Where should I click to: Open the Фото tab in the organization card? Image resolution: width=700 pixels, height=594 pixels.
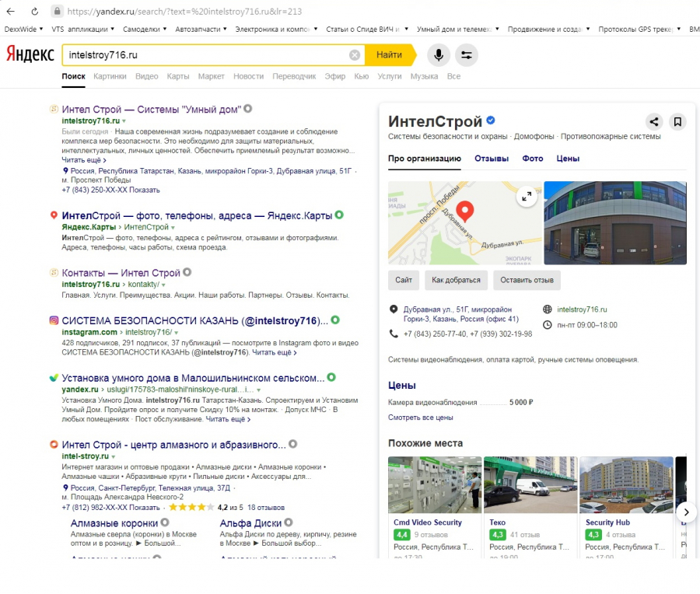tap(533, 159)
